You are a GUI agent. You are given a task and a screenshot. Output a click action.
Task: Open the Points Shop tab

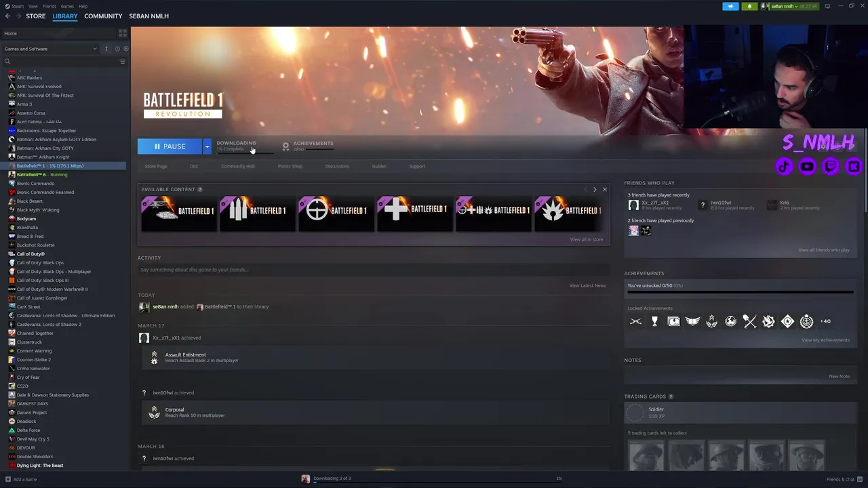click(290, 166)
